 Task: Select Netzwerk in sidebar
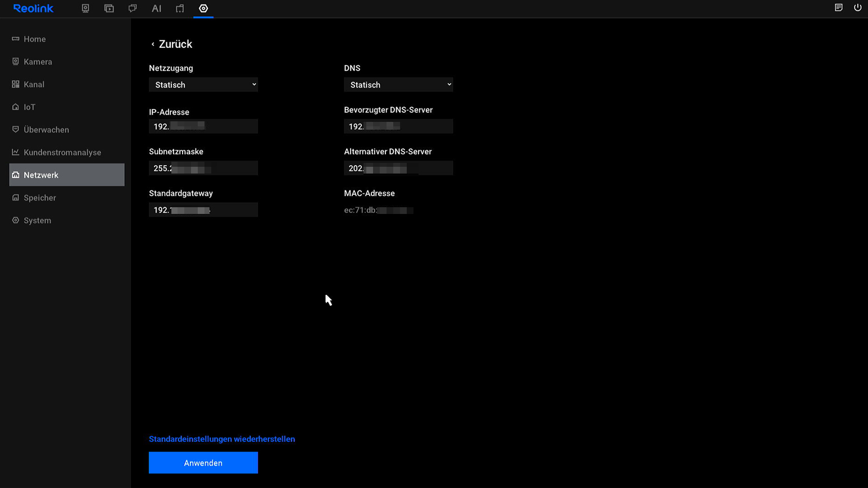67,175
